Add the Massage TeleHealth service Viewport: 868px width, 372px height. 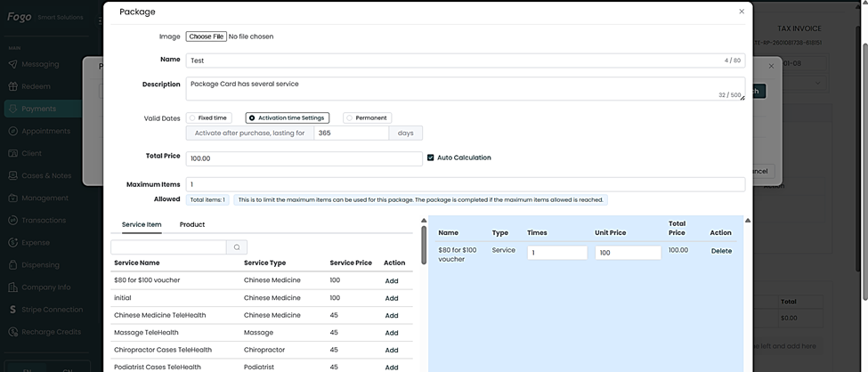tap(392, 332)
